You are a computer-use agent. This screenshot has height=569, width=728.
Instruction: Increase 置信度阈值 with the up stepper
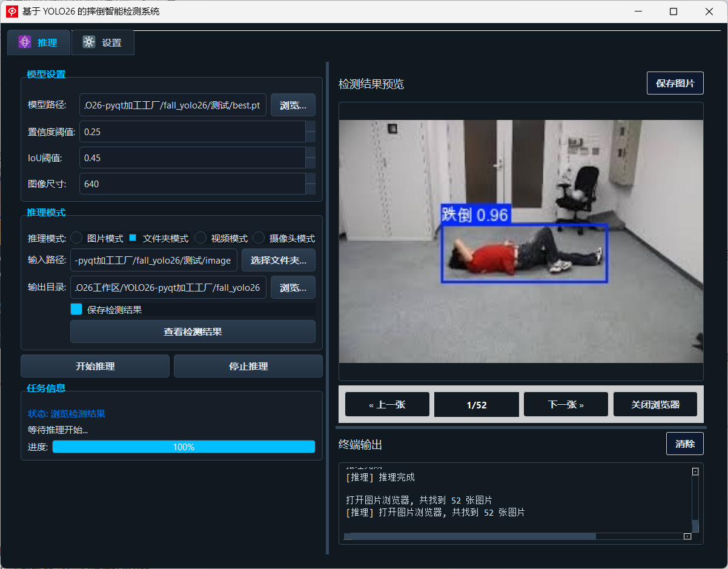[311, 126]
